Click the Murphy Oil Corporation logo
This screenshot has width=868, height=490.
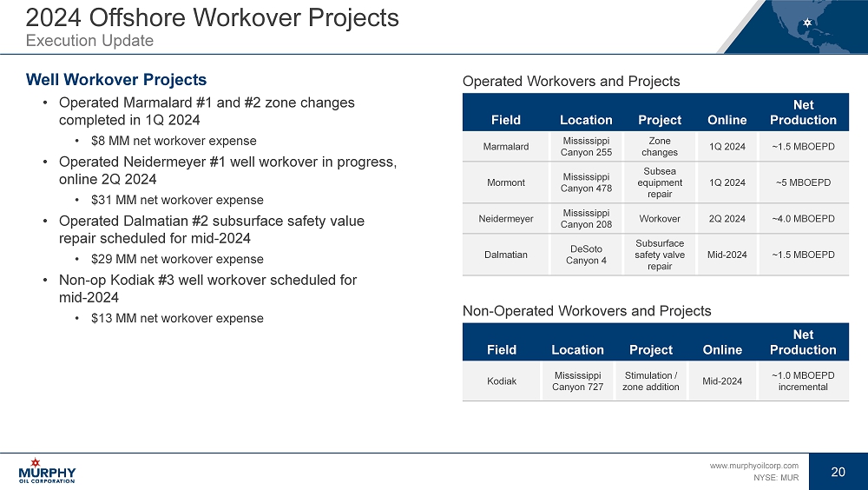pyautogui.click(x=47, y=470)
